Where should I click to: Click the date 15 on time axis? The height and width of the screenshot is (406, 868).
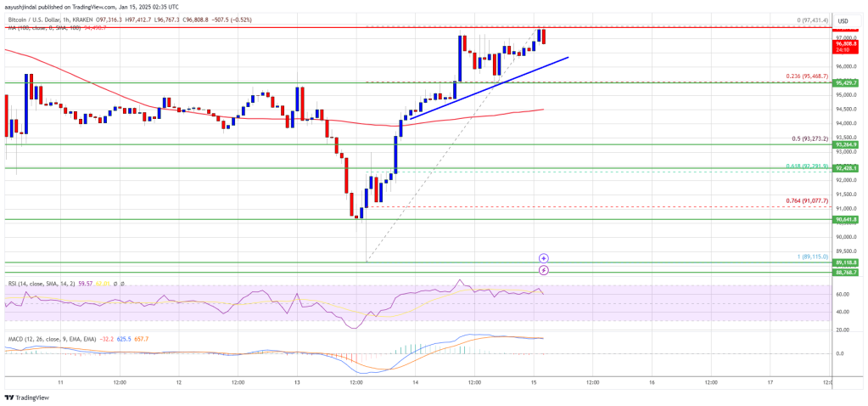(535, 382)
